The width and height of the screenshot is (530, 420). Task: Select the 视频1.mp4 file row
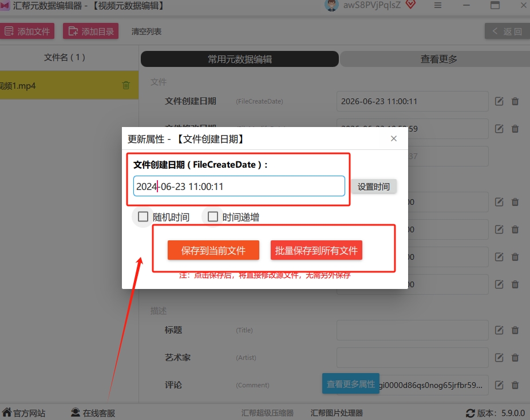coord(69,85)
